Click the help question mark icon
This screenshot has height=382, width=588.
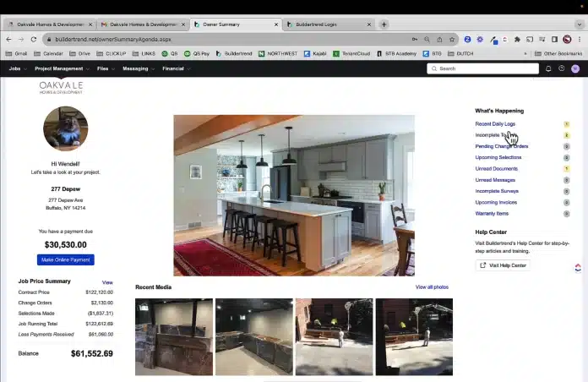point(562,68)
